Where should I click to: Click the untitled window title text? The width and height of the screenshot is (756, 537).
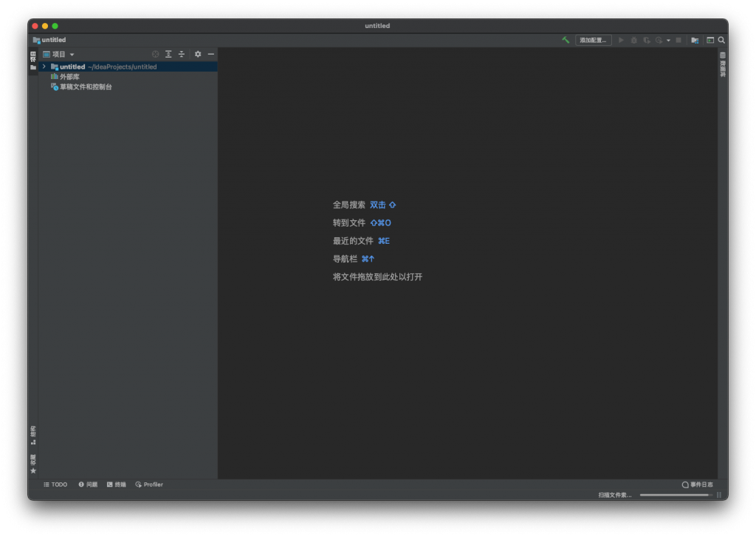click(377, 26)
